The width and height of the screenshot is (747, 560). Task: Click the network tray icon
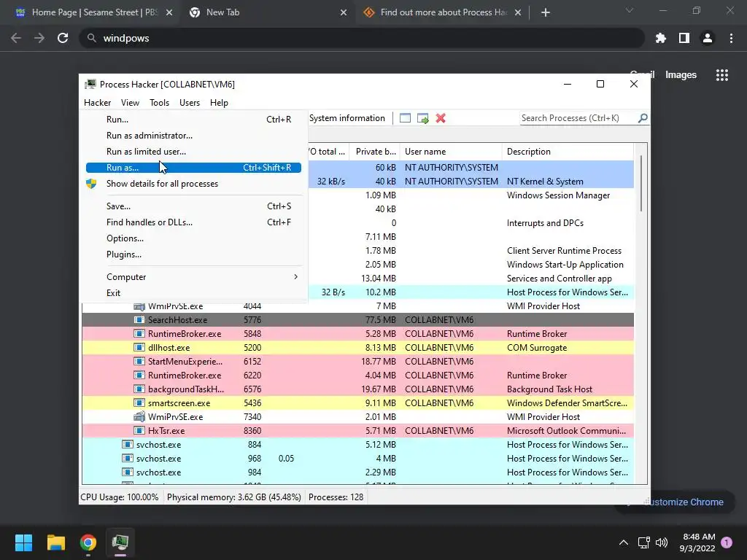[x=643, y=542]
